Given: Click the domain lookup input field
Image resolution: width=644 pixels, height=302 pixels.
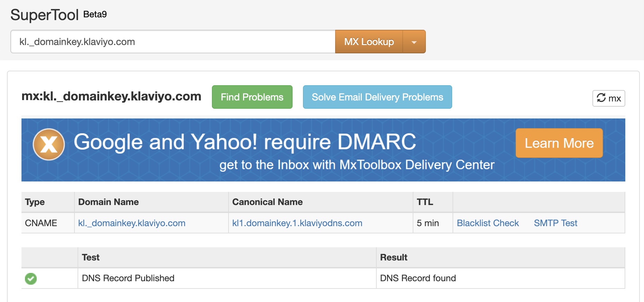Looking at the screenshot, I should (x=173, y=42).
